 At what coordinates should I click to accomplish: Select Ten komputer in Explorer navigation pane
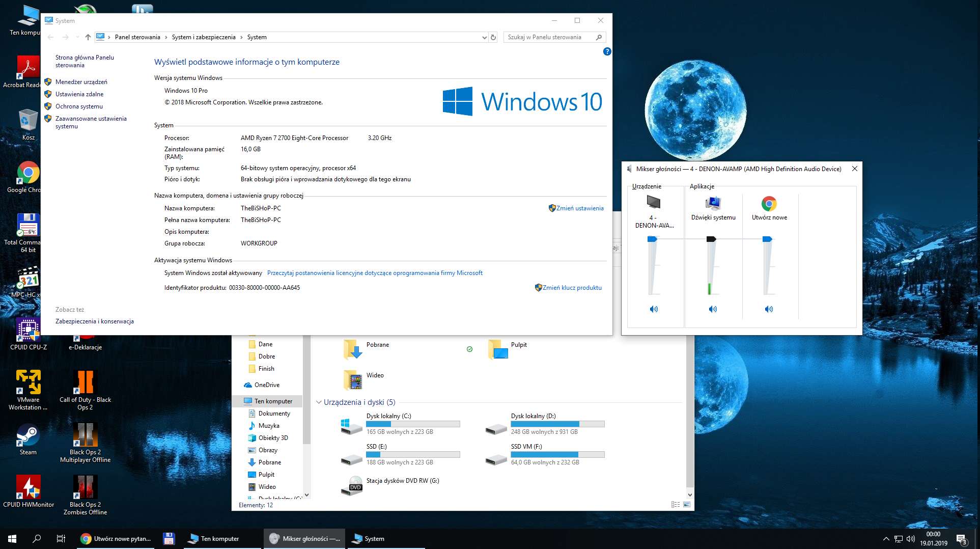tap(268, 401)
